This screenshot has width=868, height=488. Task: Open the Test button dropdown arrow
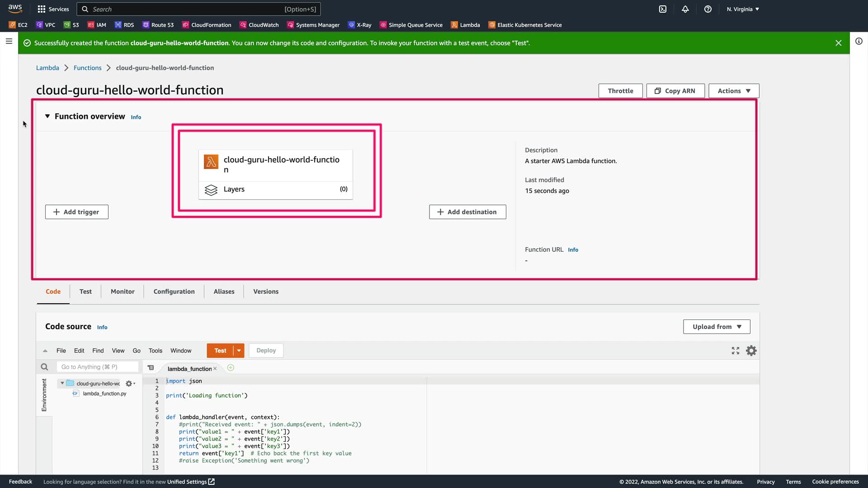coord(239,351)
